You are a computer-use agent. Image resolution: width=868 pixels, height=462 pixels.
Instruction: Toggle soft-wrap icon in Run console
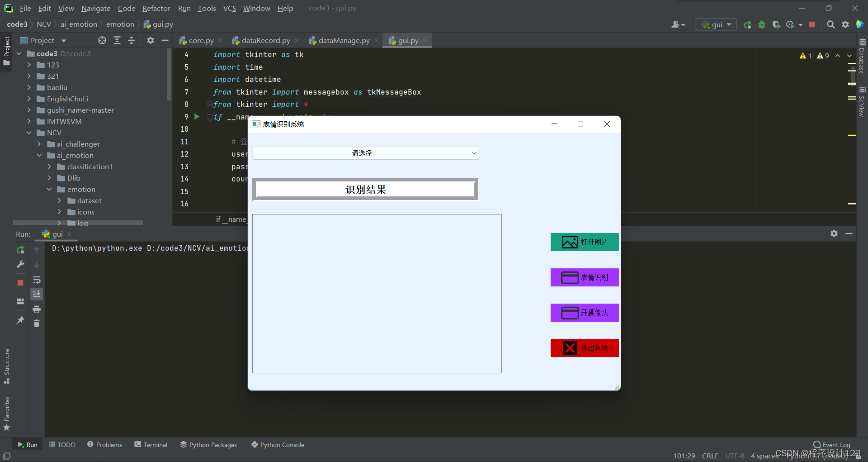pyautogui.click(x=37, y=280)
